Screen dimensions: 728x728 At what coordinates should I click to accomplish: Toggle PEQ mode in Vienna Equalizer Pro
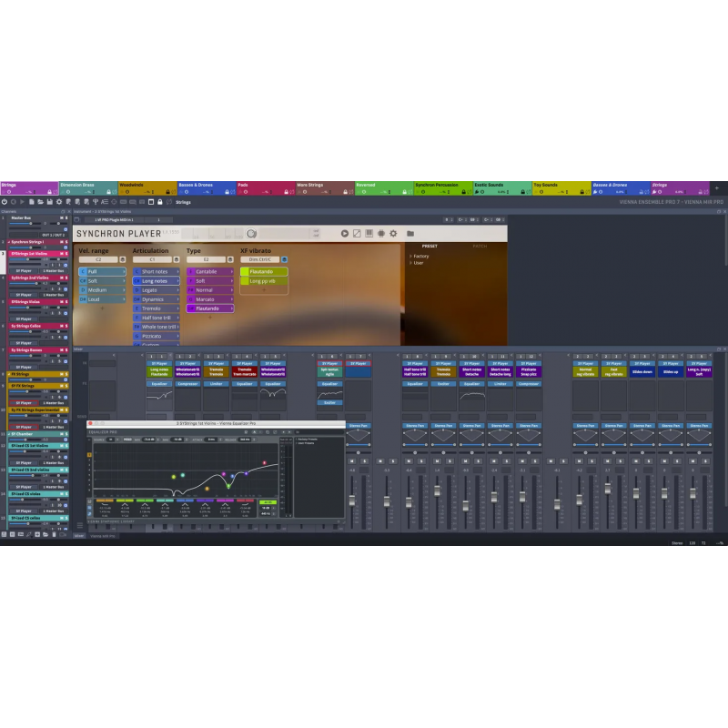(127, 439)
